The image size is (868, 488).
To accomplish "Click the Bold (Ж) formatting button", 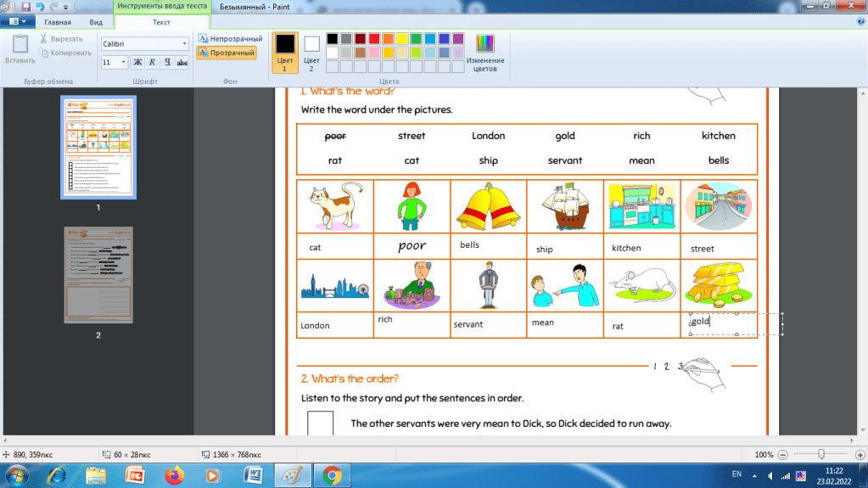I will tap(137, 62).
